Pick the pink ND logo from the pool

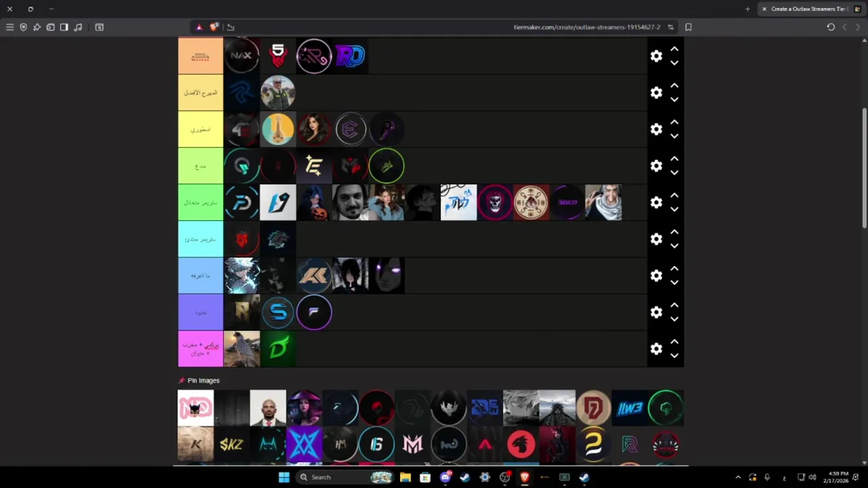click(x=195, y=408)
